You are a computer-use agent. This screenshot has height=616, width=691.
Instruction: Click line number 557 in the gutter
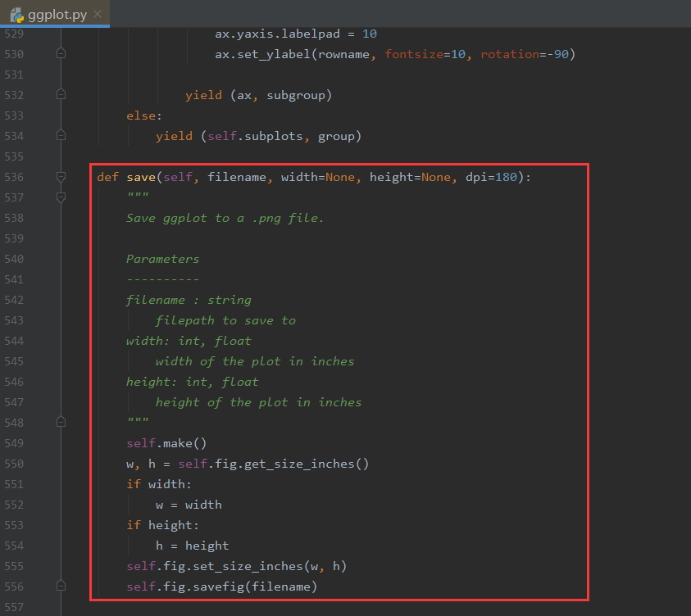pyautogui.click(x=14, y=607)
